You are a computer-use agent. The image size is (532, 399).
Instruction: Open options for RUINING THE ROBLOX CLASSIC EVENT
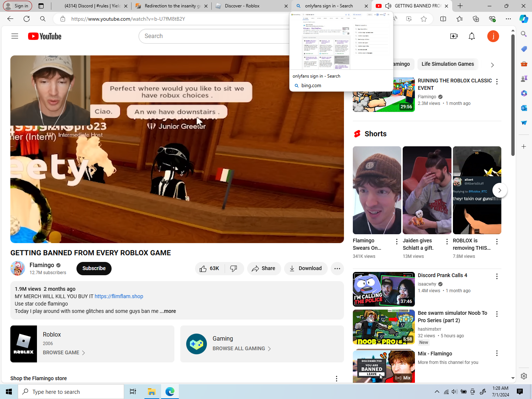click(x=497, y=82)
